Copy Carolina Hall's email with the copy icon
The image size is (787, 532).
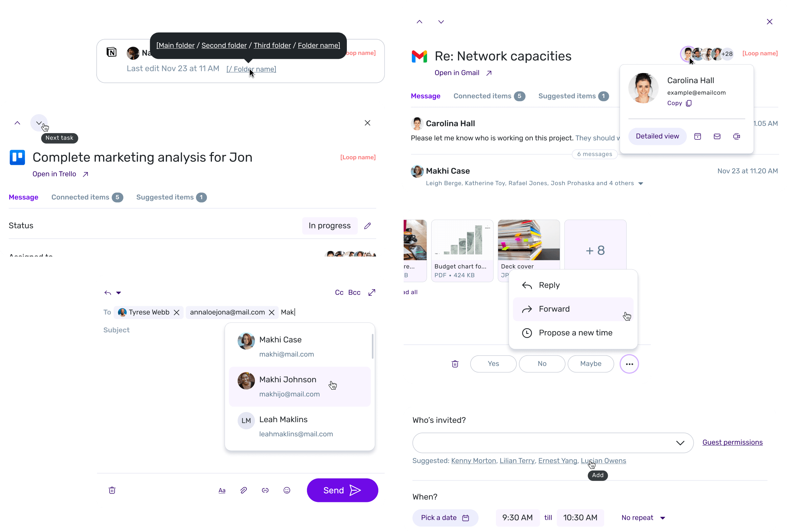point(688,103)
